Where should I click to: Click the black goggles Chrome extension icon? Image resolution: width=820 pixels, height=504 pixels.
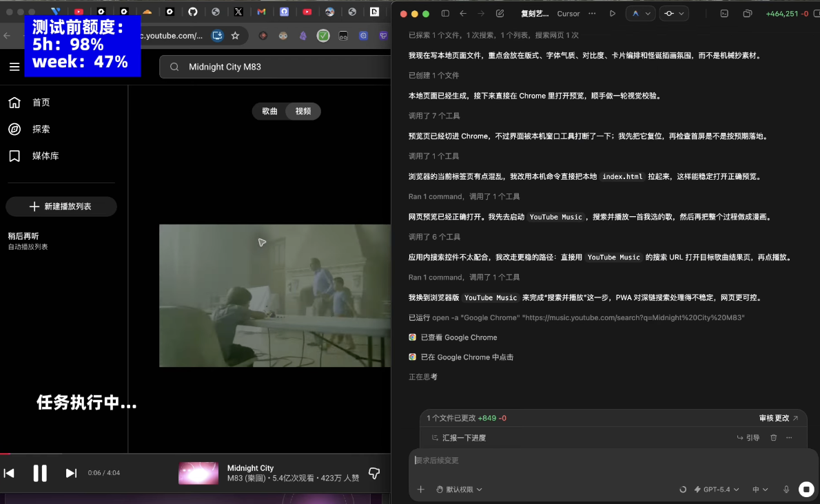click(x=343, y=36)
